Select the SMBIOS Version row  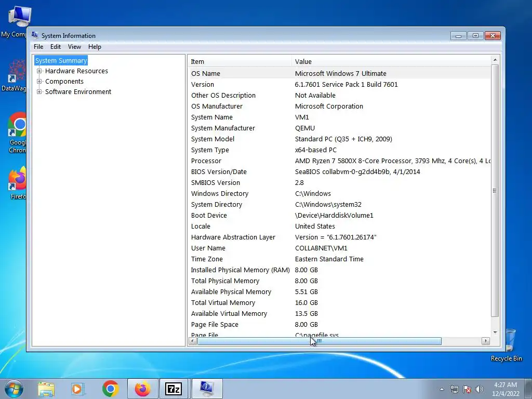tap(339, 182)
